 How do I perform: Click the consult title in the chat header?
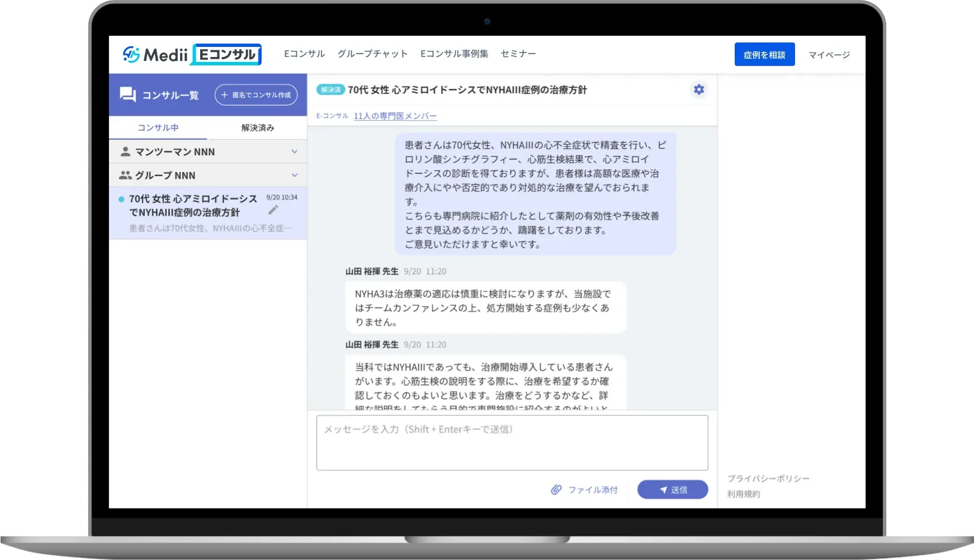click(467, 89)
